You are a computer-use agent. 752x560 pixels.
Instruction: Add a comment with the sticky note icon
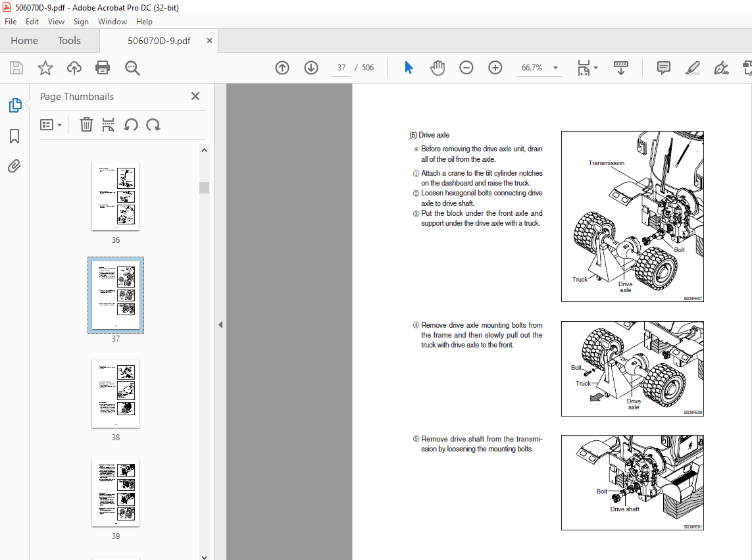pyautogui.click(x=664, y=68)
